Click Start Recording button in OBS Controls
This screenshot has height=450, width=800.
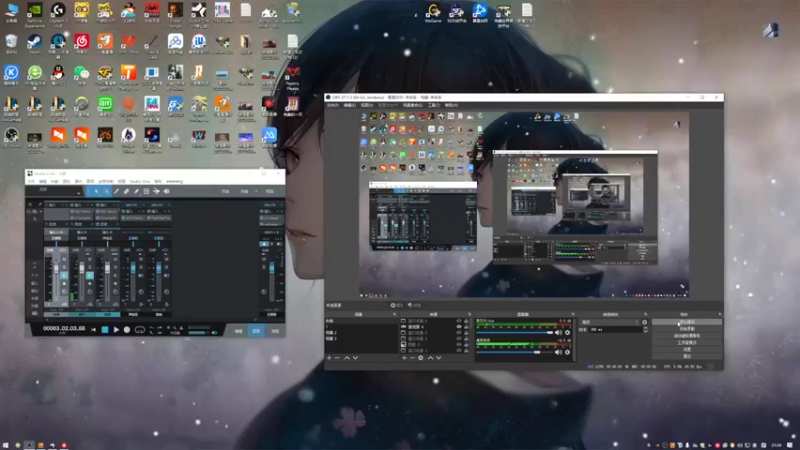coord(687,329)
